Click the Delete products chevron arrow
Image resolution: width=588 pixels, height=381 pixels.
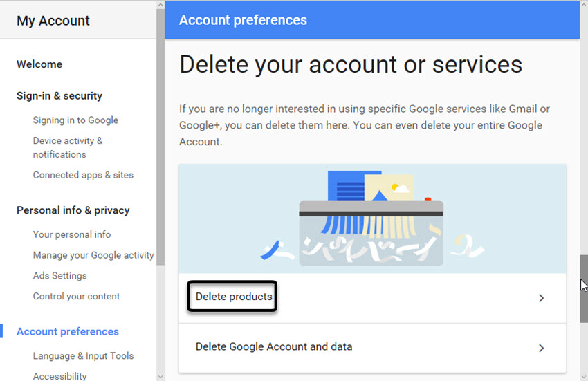click(x=541, y=298)
